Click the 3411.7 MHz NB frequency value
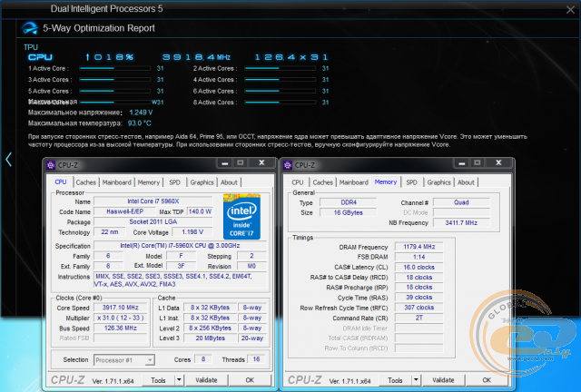 461,222
